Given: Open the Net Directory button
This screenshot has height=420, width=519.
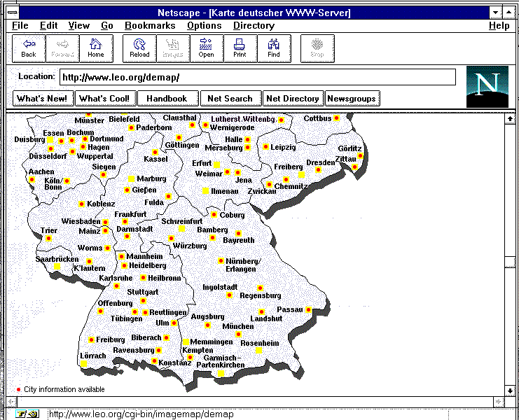Looking at the screenshot, I should (293, 99).
